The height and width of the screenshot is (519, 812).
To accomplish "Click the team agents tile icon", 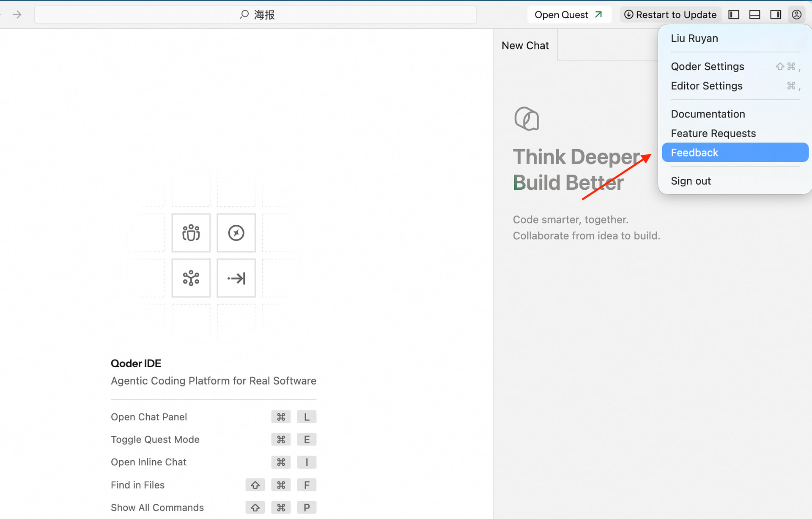I will pyautogui.click(x=191, y=233).
